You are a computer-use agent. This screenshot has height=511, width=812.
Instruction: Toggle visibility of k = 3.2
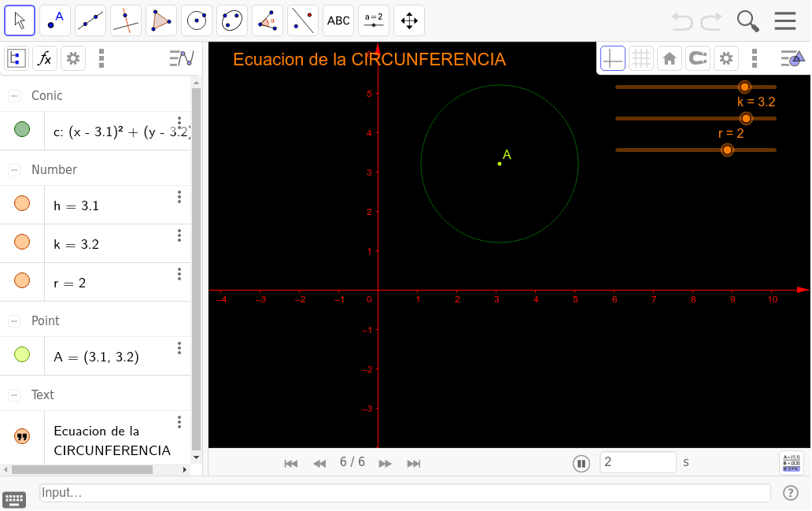[x=22, y=242]
